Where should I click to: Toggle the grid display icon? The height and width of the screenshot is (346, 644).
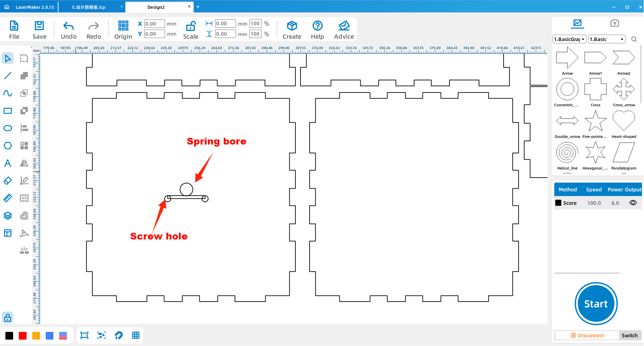(x=136, y=335)
